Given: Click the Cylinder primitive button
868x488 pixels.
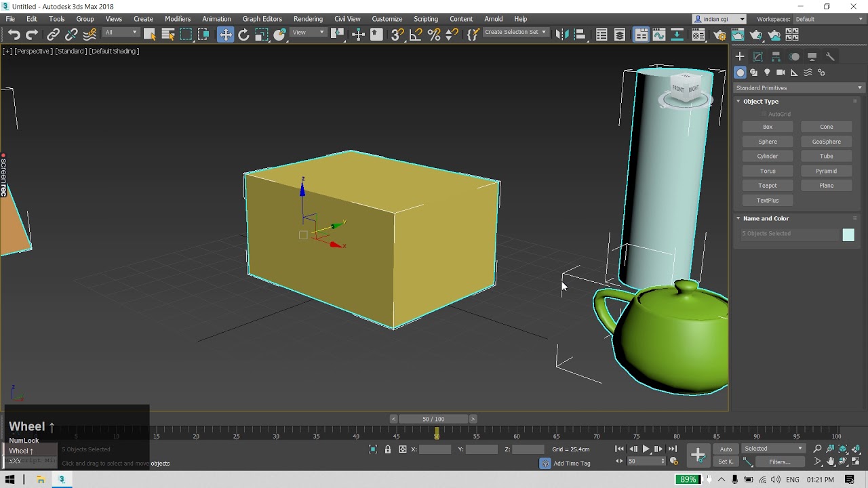Looking at the screenshot, I should point(768,157).
